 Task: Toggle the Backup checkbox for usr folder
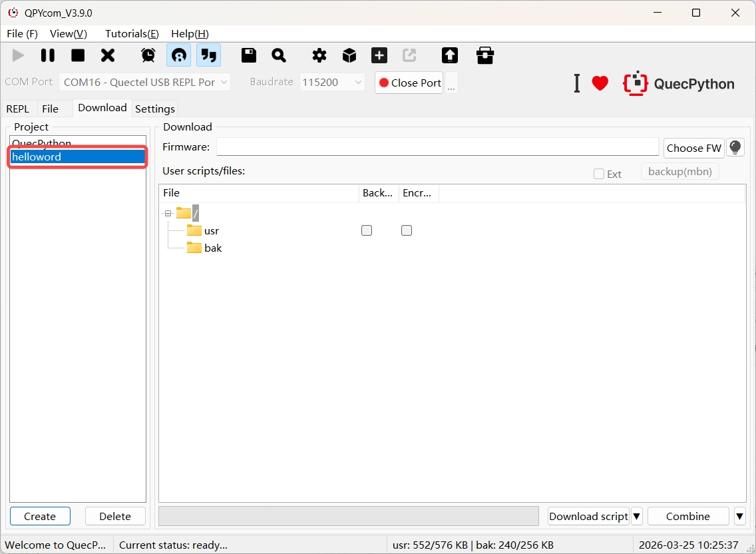coord(367,230)
